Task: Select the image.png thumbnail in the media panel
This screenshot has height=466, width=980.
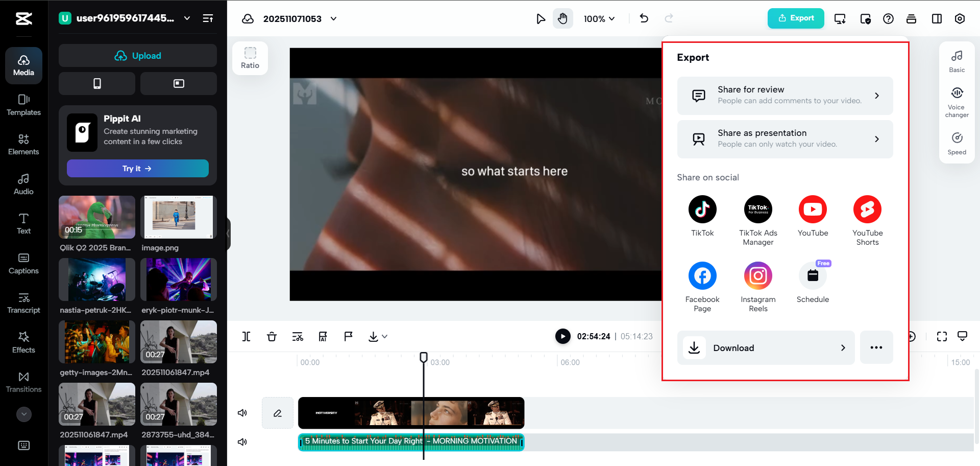Action: point(178,217)
